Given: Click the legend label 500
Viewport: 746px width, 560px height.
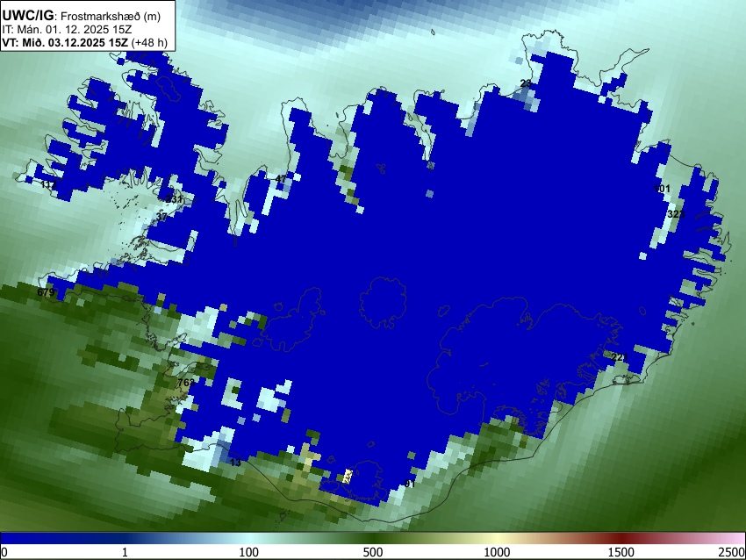Looking at the screenshot, I should point(372,552).
